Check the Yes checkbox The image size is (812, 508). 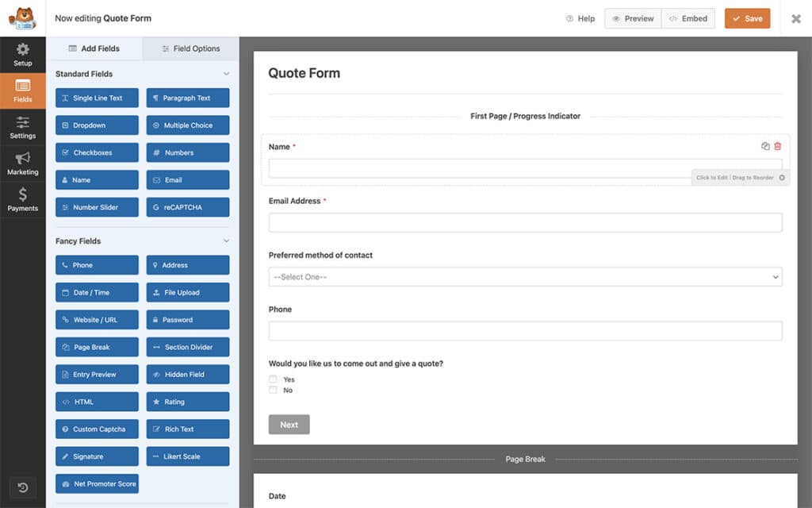coord(273,379)
